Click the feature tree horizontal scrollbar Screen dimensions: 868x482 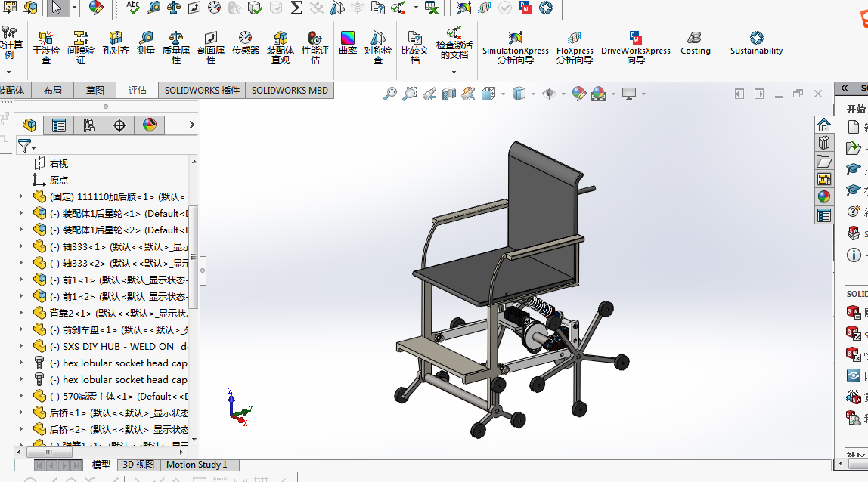tap(48, 452)
